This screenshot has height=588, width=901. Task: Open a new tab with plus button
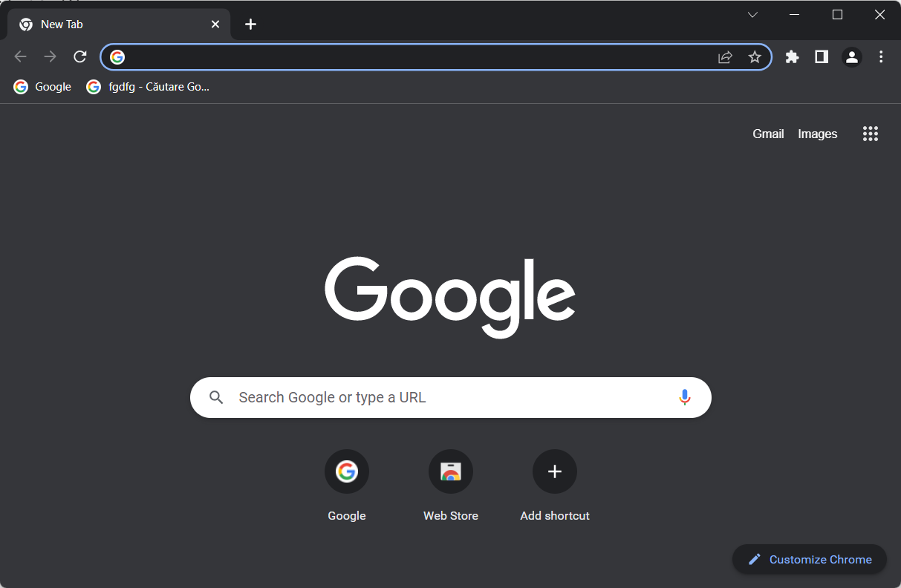pyautogui.click(x=250, y=24)
